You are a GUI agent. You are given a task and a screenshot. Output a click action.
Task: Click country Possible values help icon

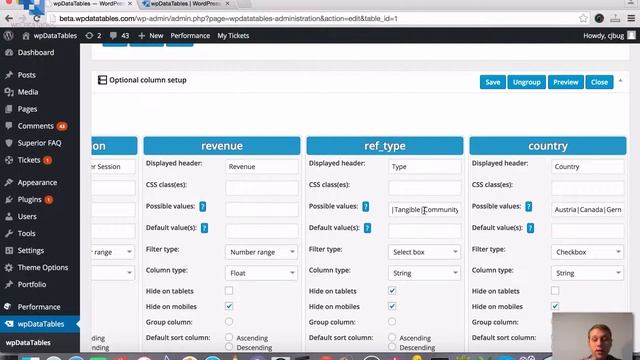tap(529, 207)
